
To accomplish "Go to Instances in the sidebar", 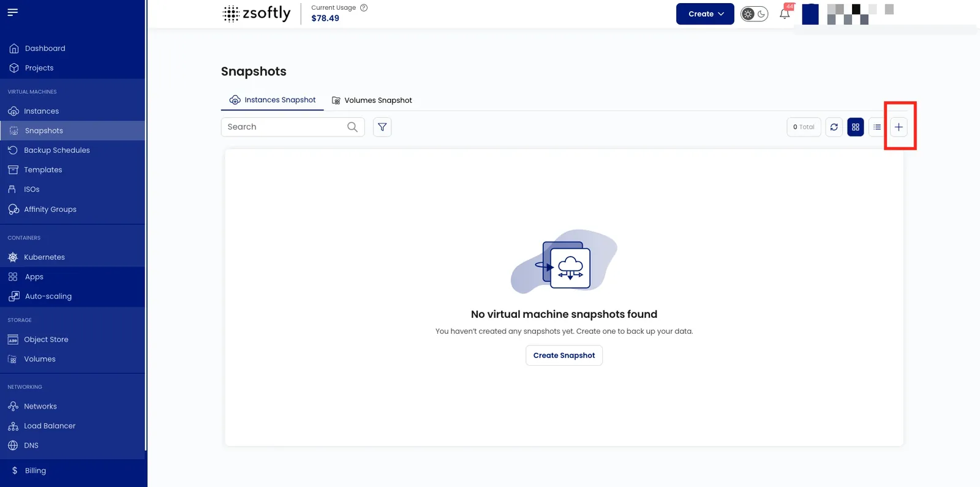I will point(72,111).
